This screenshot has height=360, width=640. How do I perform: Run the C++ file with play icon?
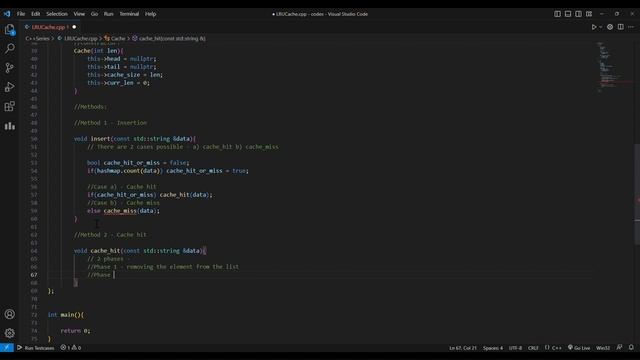(x=594, y=27)
